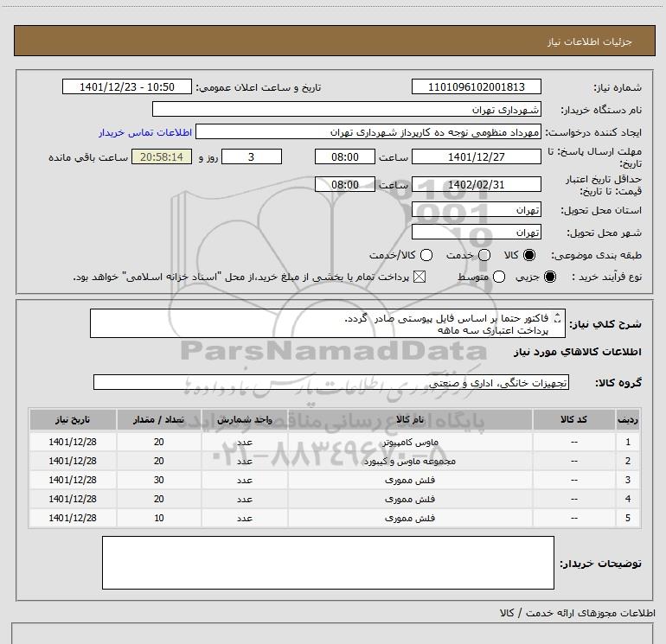The image size is (666, 644).
Task: Select the کالا/خدمت radio button
Action: tap(426, 255)
